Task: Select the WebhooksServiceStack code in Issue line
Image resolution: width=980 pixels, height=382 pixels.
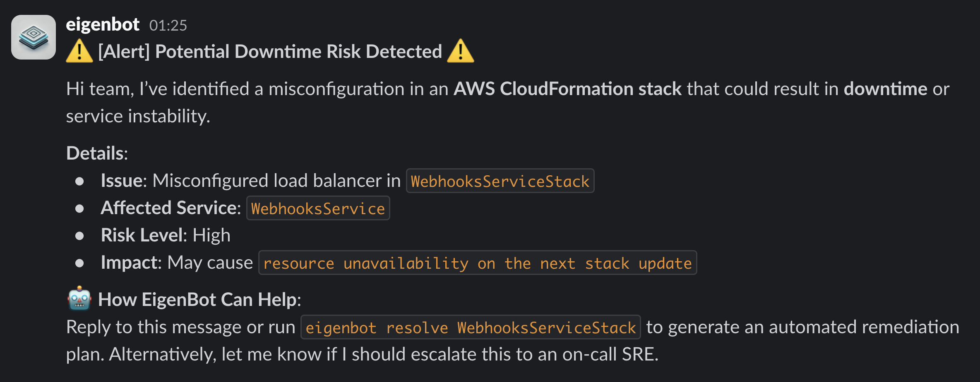Action: [500, 181]
